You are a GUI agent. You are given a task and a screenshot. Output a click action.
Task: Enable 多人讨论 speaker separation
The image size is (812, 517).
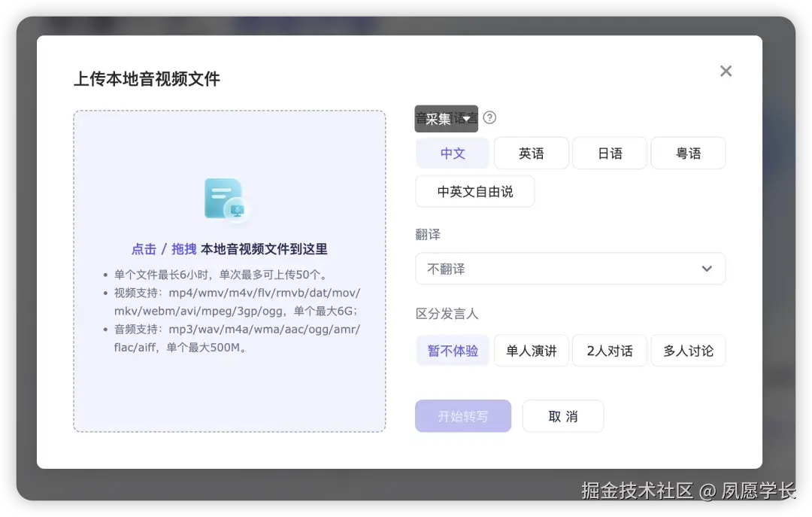point(689,350)
